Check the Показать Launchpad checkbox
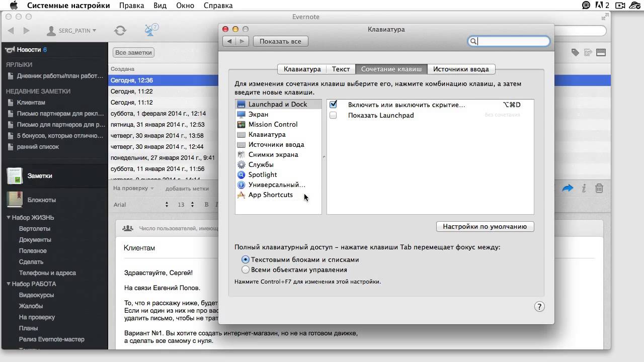 tap(333, 115)
